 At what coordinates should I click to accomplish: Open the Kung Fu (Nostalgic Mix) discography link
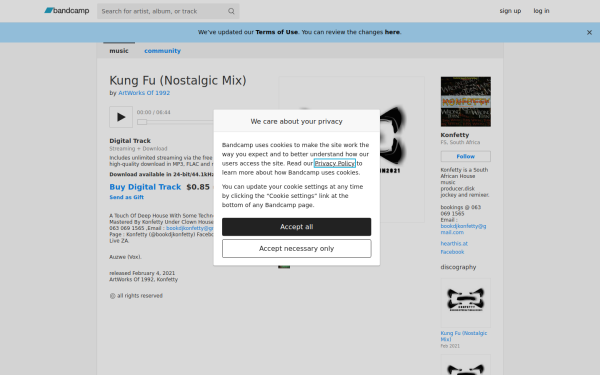(463, 336)
